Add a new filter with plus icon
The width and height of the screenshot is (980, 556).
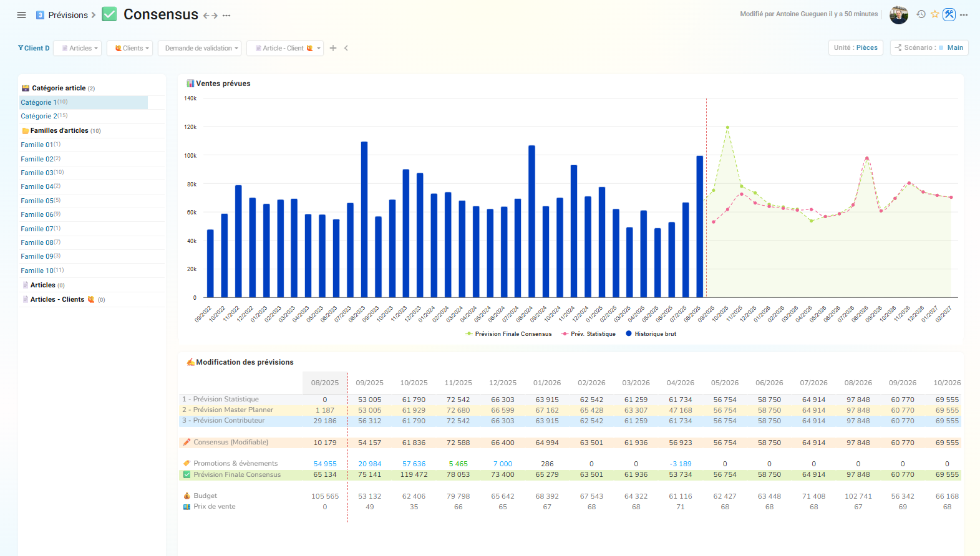pos(333,48)
